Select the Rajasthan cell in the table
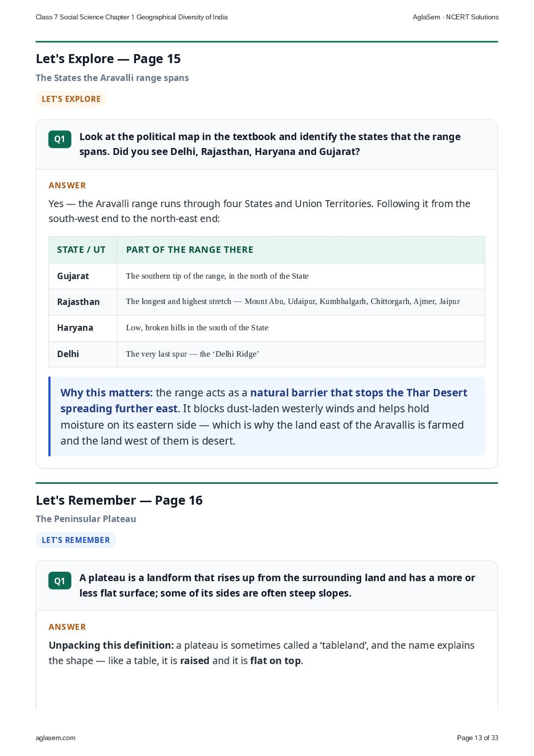 [x=78, y=302]
